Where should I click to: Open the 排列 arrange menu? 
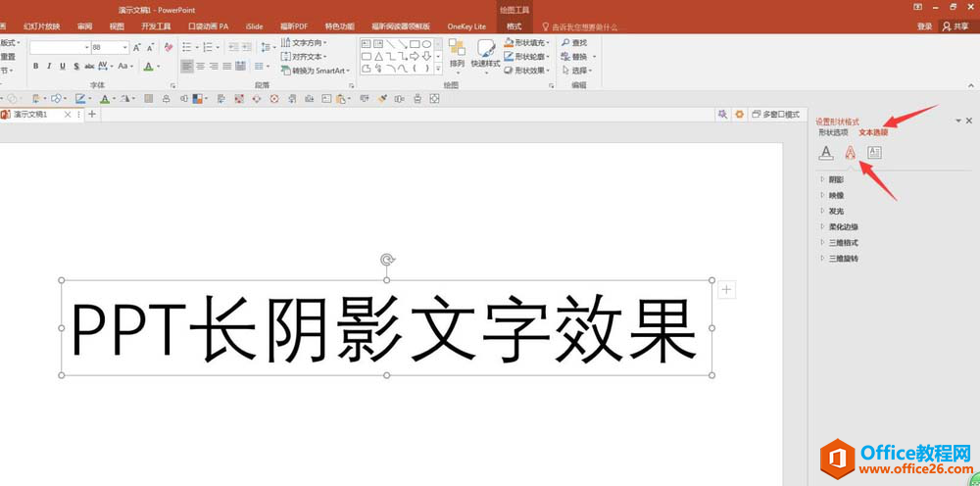point(457,55)
